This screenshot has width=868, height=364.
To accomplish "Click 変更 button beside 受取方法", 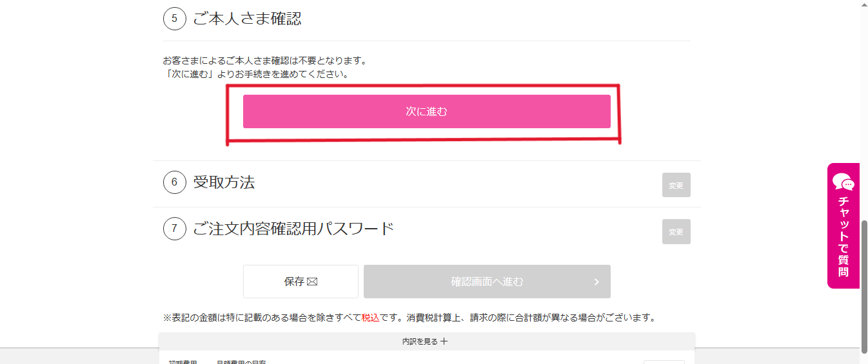I will pos(676,185).
